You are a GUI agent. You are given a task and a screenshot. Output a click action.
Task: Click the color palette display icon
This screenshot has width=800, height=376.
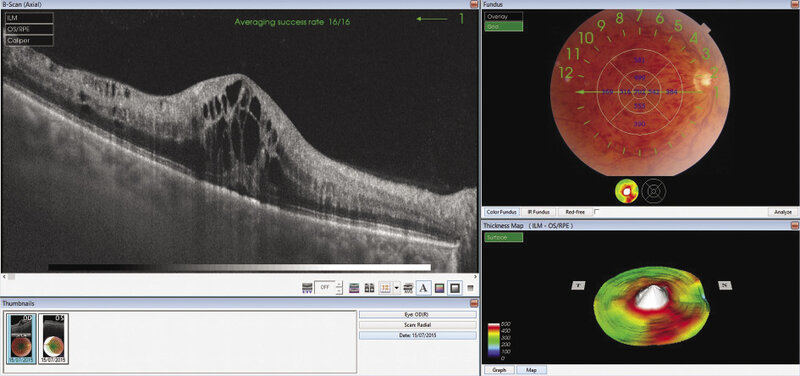coord(439,288)
